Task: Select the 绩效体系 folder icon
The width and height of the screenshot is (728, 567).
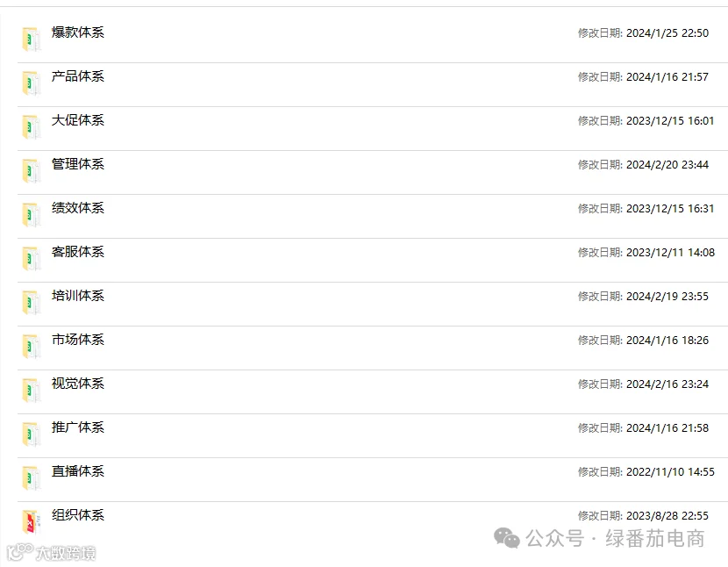Action: pos(31,215)
